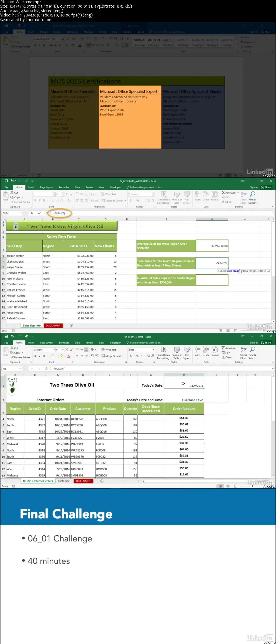Click Merge & Center in DATE_TIME window
The height and width of the screenshot is (644, 276).
point(112,356)
